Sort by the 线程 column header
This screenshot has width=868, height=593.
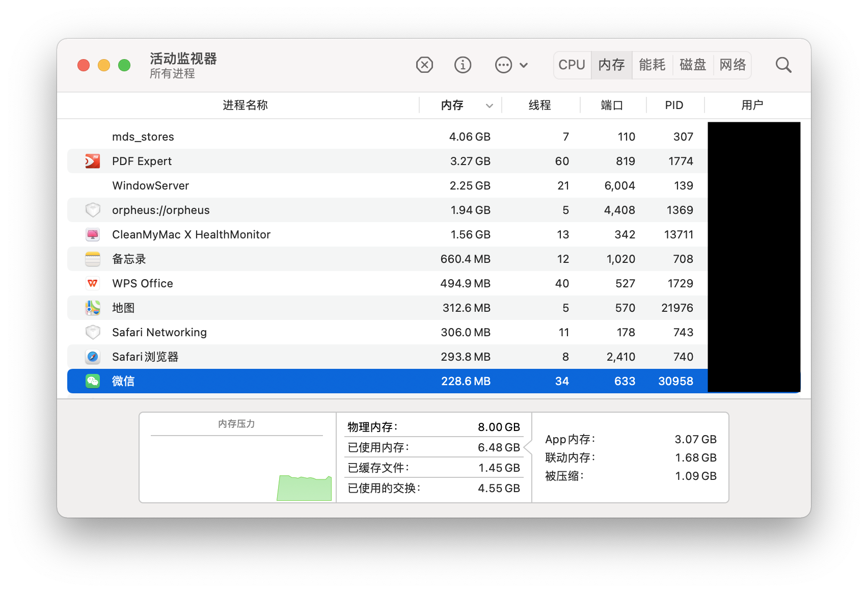(539, 105)
